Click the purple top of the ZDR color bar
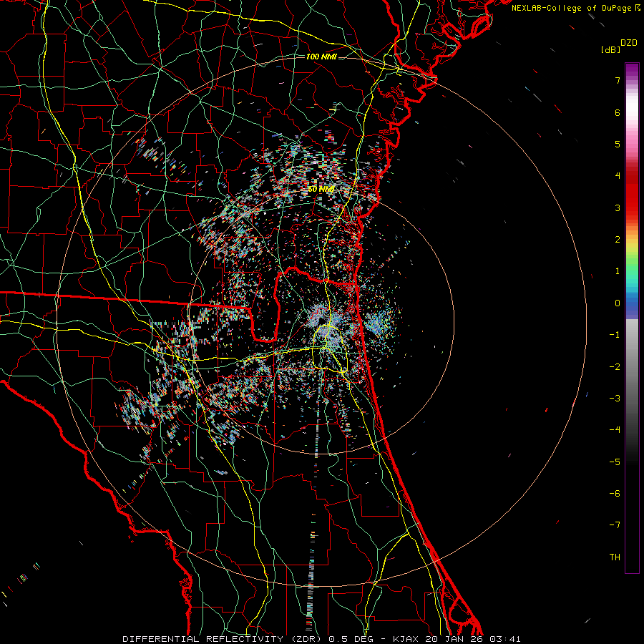Screen dimensions: 644x644 pos(632,70)
